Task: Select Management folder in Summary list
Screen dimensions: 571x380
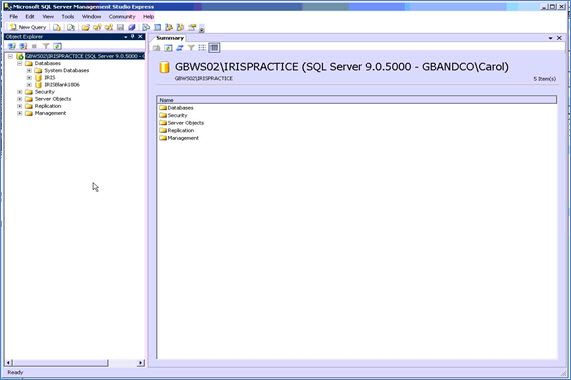Action: 179,138
